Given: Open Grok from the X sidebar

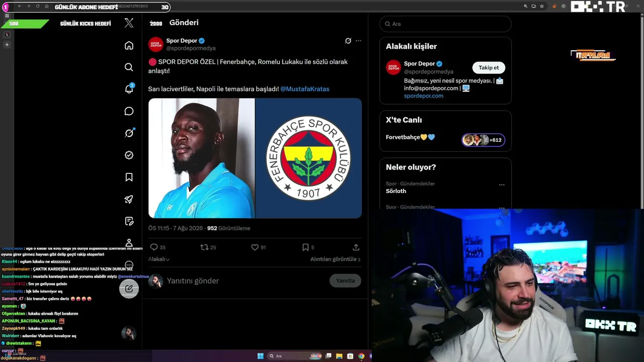Looking at the screenshot, I should (129, 133).
